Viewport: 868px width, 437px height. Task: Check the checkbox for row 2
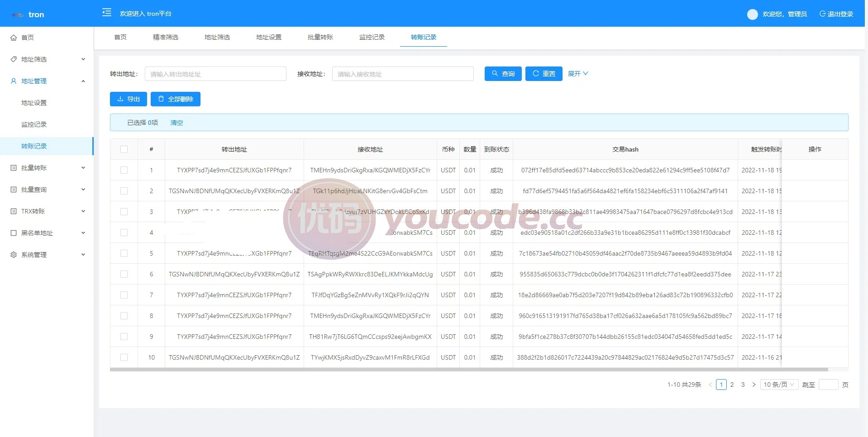click(x=124, y=191)
